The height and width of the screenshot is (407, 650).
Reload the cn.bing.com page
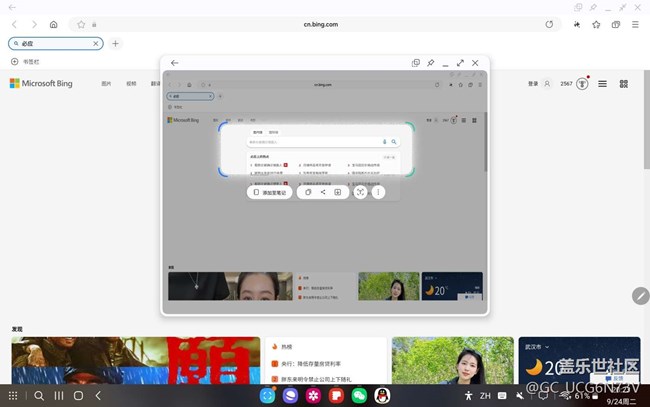tap(549, 24)
